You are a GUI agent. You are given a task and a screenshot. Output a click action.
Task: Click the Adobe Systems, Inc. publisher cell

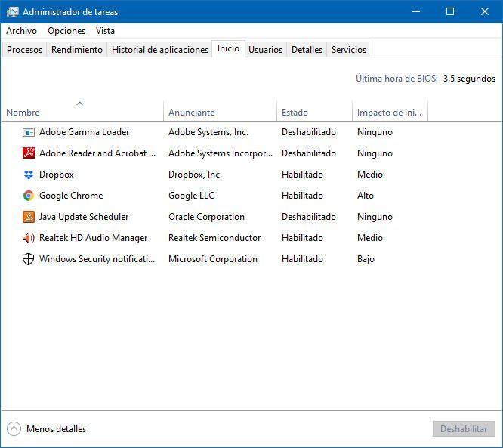click(208, 132)
